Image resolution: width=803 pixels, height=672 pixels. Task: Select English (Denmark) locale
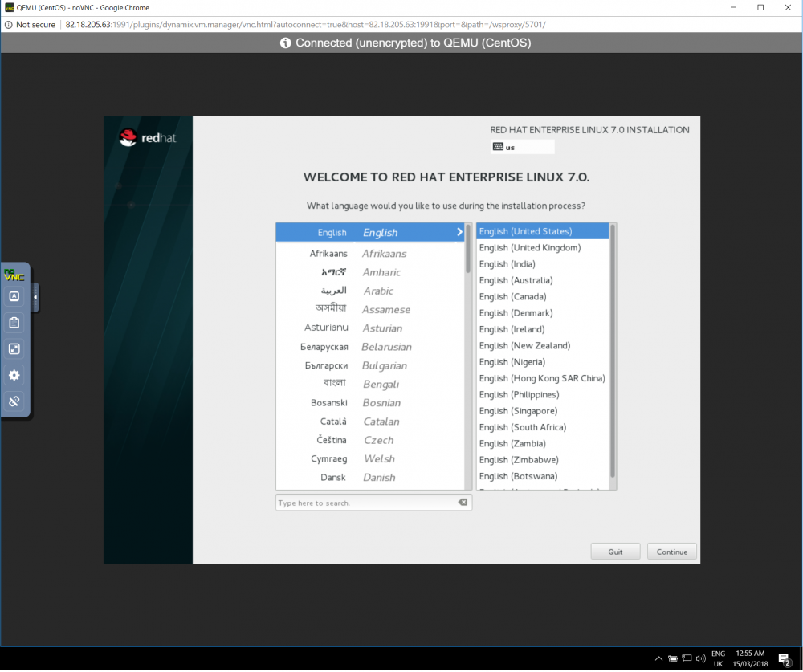(x=542, y=313)
